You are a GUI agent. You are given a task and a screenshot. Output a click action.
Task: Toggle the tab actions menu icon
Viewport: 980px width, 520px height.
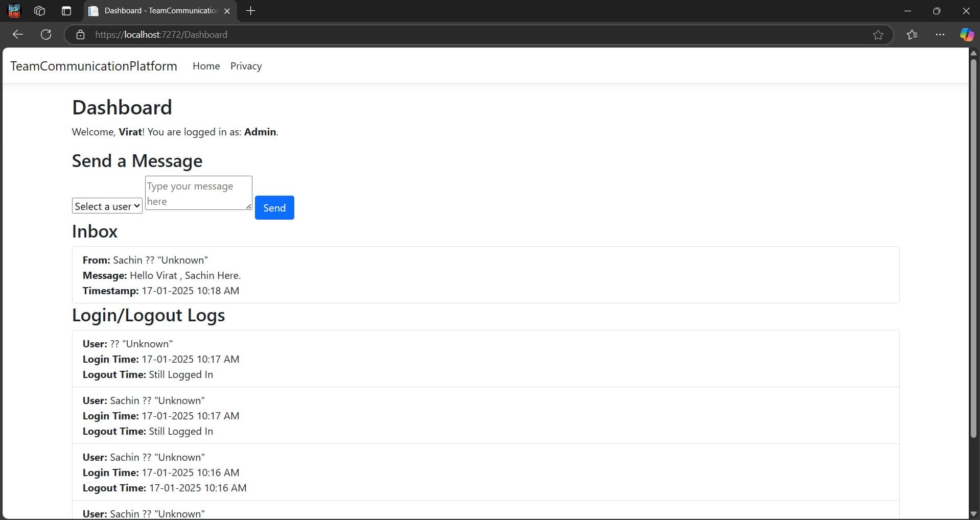click(66, 11)
